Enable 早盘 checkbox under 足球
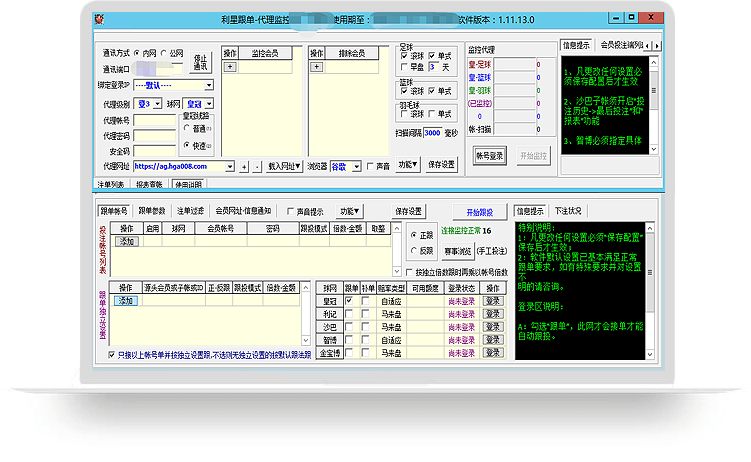Screen dimensions: 751x462 point(404,67)
